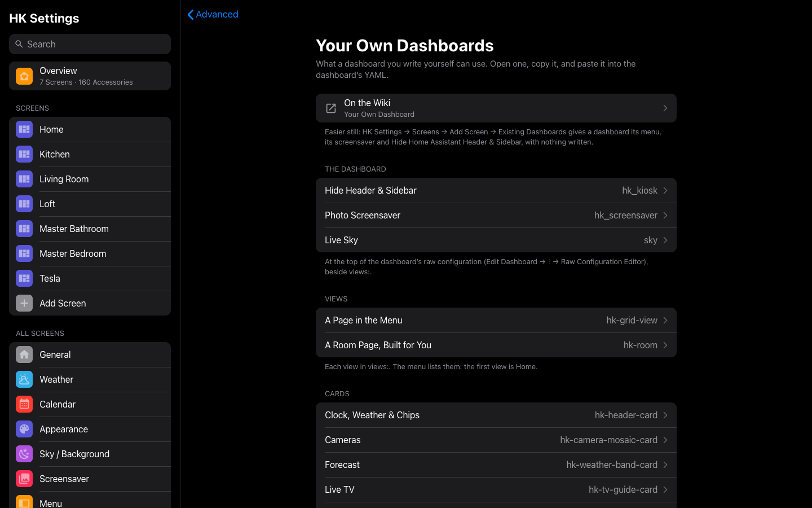Open the Cameras row label

click(x=343, y=440)
